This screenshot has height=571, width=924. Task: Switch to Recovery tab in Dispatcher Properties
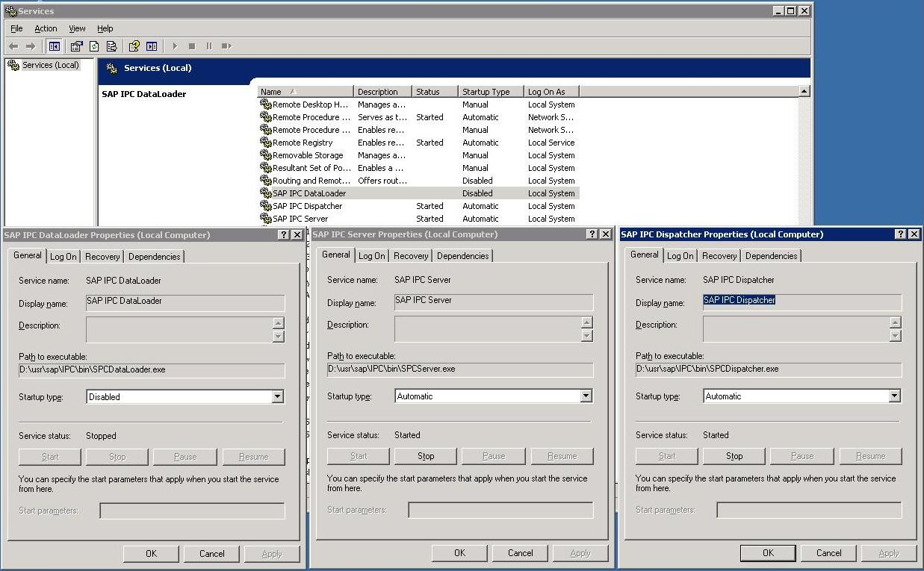719,255
